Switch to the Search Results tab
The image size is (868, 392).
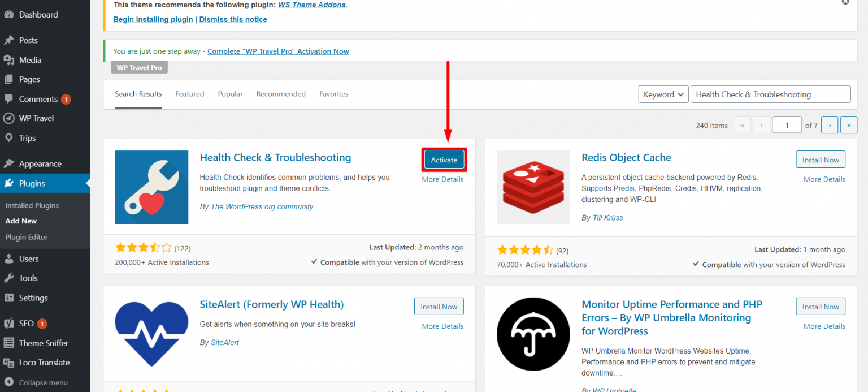[138, 94]
